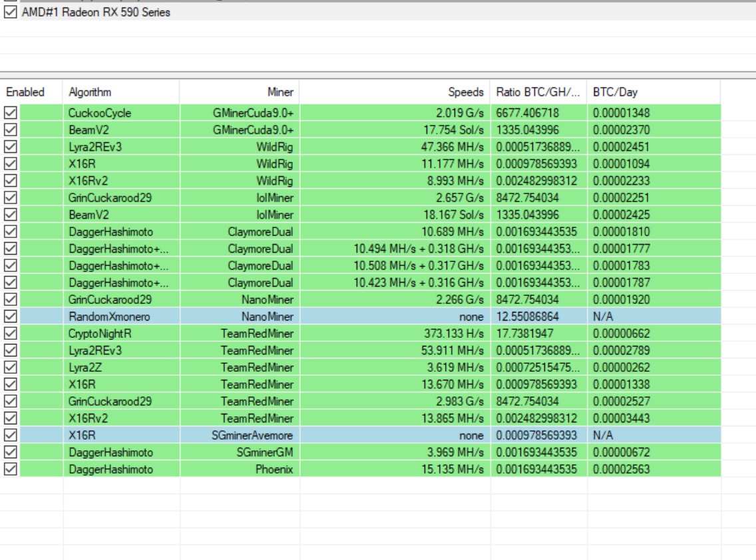756x560 pixels.
Task: Toggle X16Rv2 TeamRedMiner checkbox
Action: coord(10,418)
